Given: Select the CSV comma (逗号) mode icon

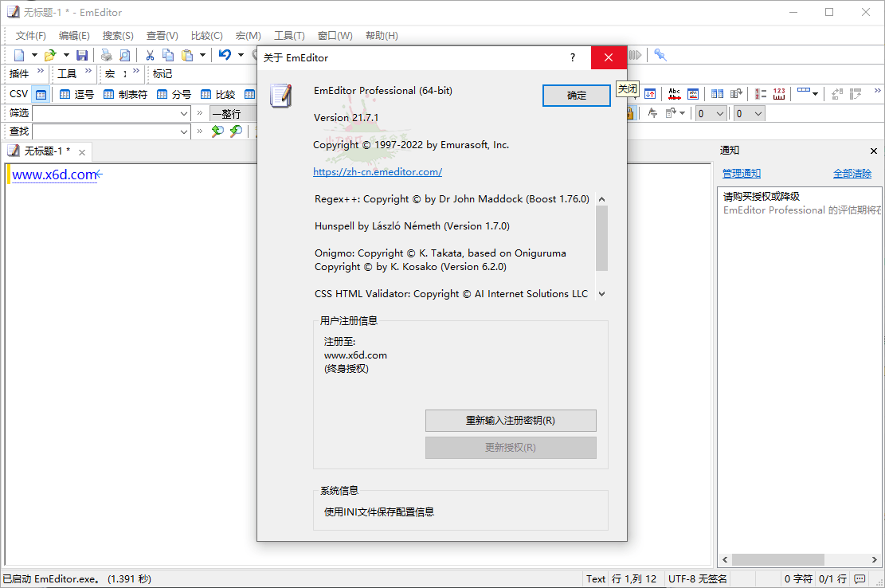Looking at the screenshot, I should pos(65,94).
